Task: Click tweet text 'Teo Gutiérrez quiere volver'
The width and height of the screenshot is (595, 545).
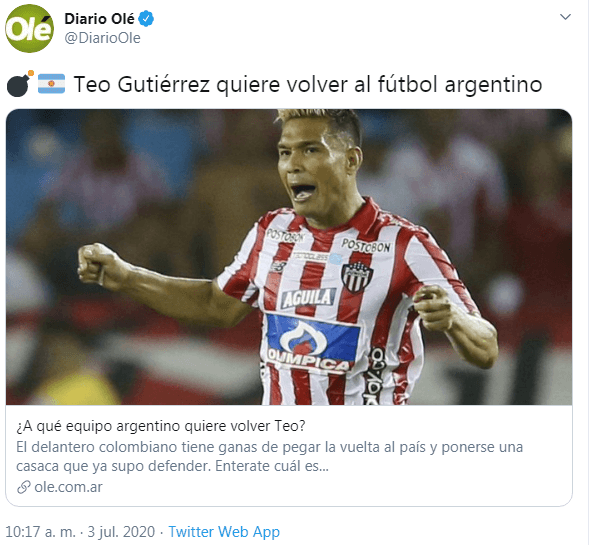Action: [x=211, y=84]
